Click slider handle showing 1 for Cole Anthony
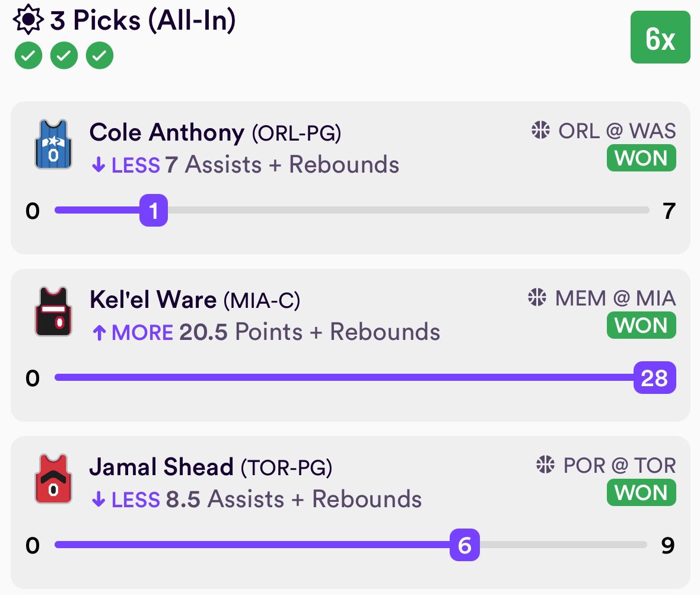Image resolution: width=700 pixels, height=595 pixels. (x=154, y=210)
